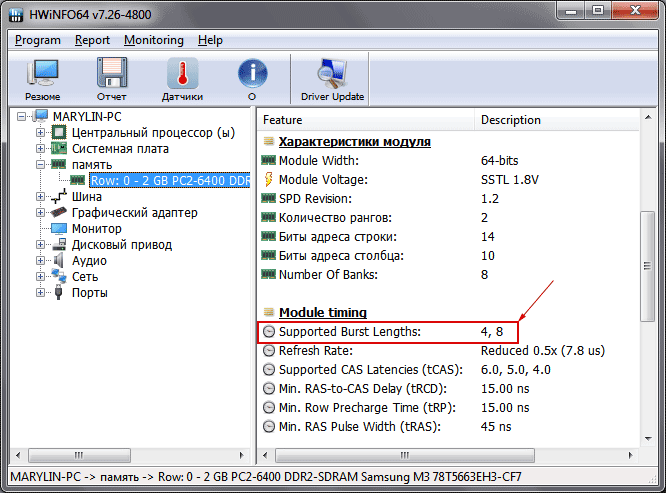This screenshot has width=666, height=493.
Task: Launch Driver Update toolbar icon
Action: click(332, 80)
